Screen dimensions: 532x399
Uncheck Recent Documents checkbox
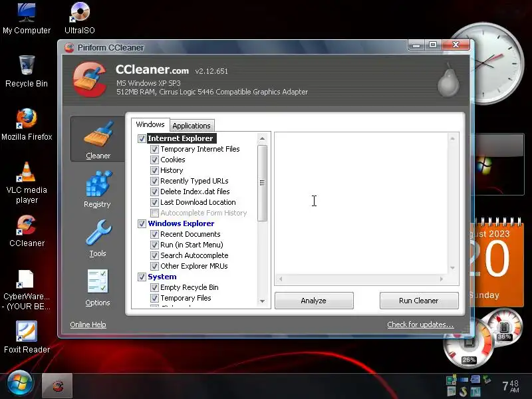pos(154,234)
